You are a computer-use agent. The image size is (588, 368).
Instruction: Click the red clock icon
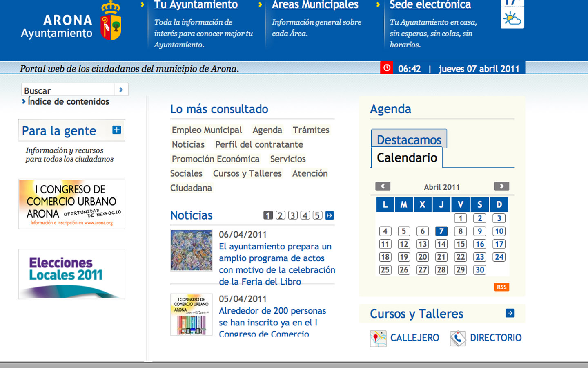(x=386, y=68)
